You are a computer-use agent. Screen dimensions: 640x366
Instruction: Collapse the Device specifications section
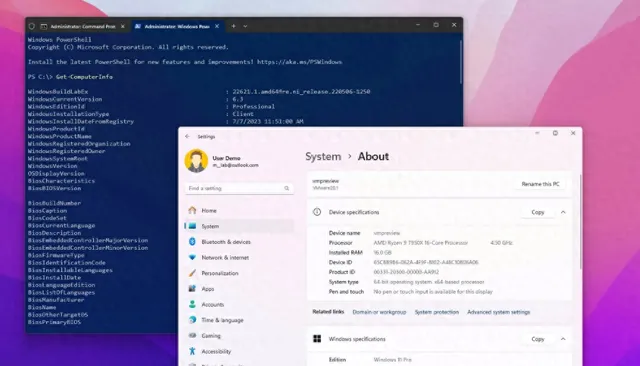pos(563,212)
